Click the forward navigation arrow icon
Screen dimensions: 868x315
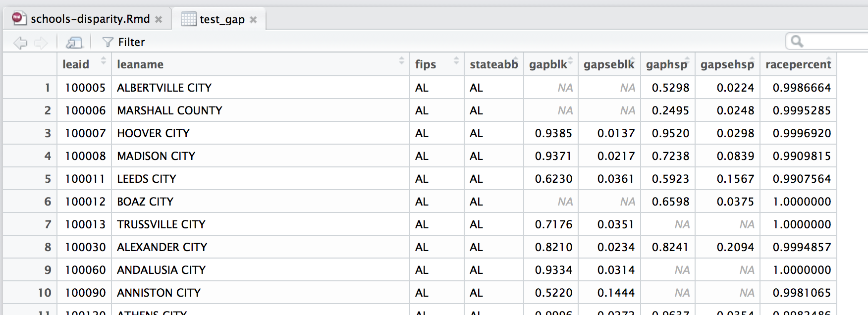pos(41,43)
